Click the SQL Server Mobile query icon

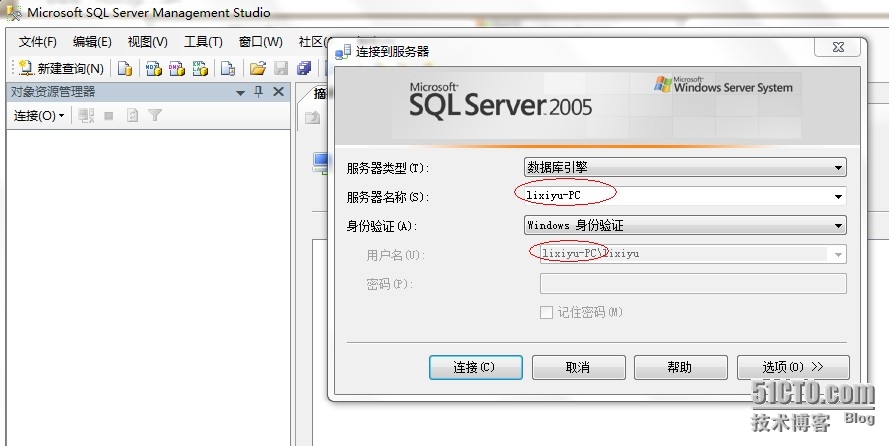(x=228, y=69)
